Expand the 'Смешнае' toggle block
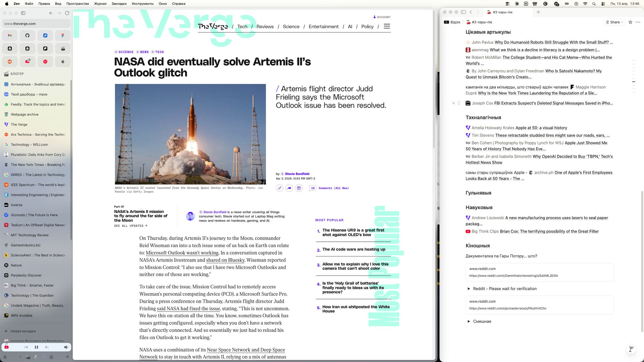This screenshot has height=362, width=644. tap(469, 321)
